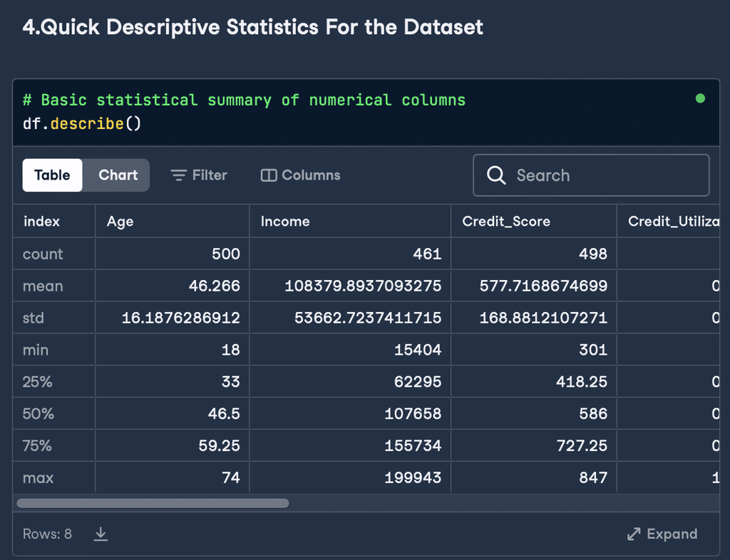
Task: Click the Credit_Score median cell 586
Action: click(x=533, y=414)
